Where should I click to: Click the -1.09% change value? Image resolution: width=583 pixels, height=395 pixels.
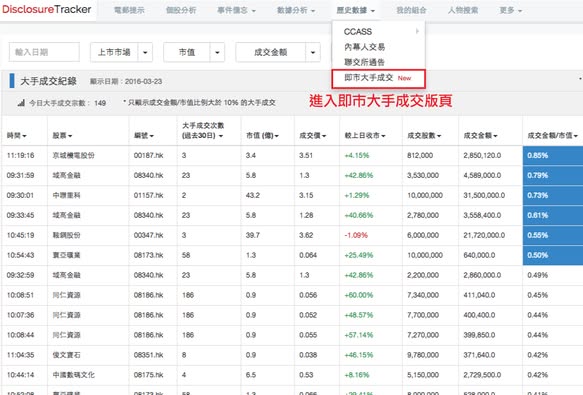click(x=356, y=235)
